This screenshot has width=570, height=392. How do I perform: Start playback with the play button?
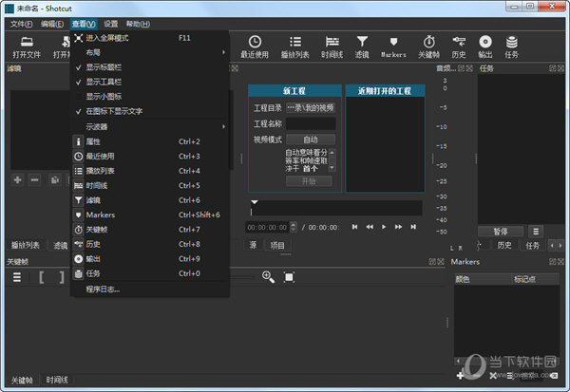[x=384, y=227]
